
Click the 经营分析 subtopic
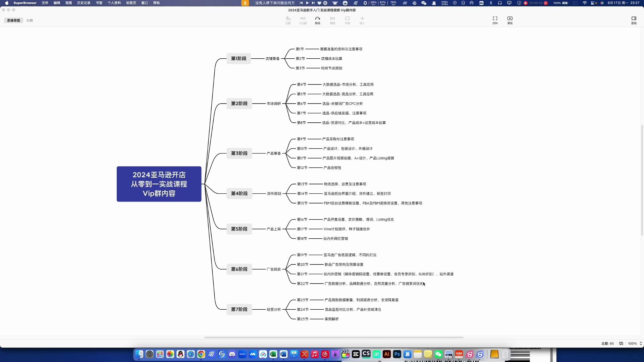tap(274, 309)
